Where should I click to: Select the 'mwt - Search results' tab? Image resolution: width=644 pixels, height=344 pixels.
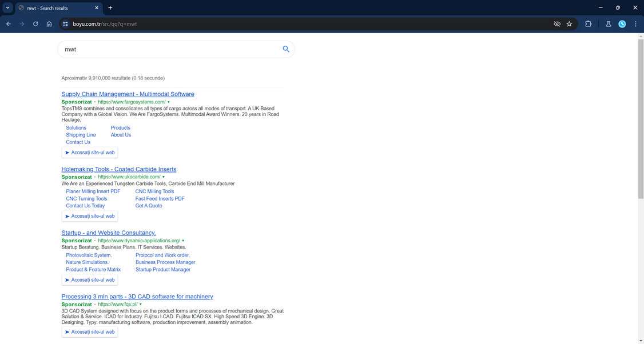pos(51,8)
